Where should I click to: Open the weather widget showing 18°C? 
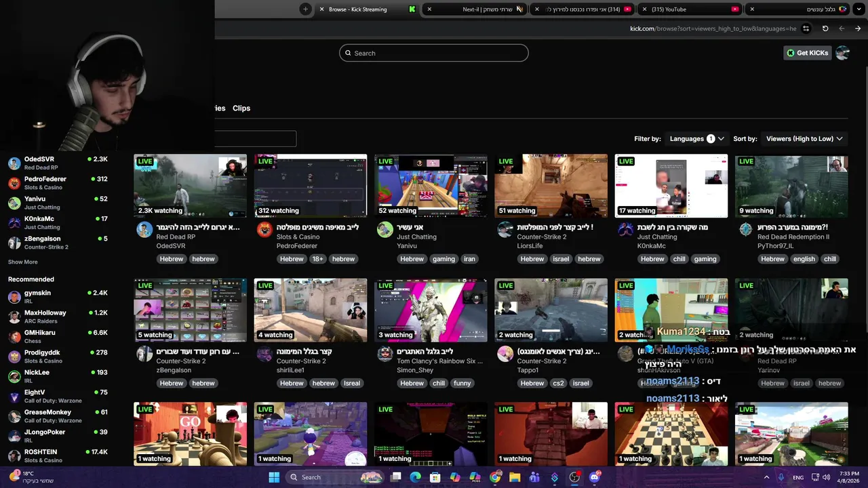pyautogui.click(x=31, y=477)
